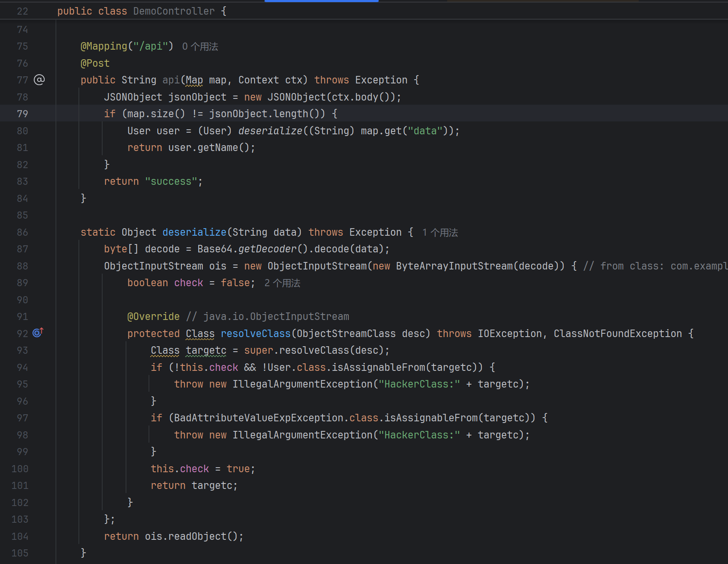
Task: Click User.class.isAssignableFrom on line 94
Action: point(346,368)
